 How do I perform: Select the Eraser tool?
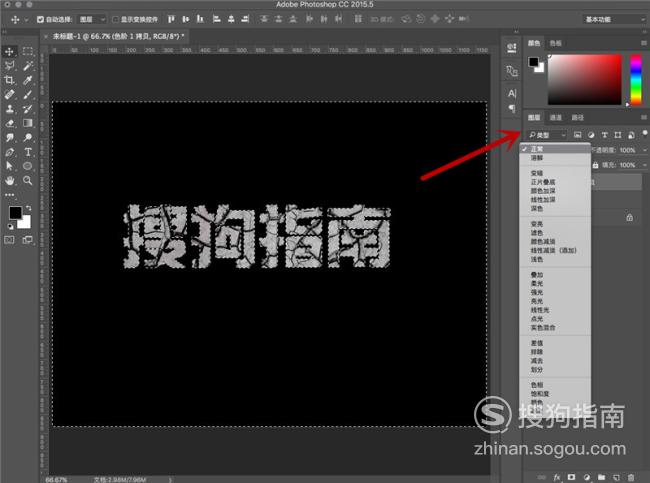click(10, 123)
